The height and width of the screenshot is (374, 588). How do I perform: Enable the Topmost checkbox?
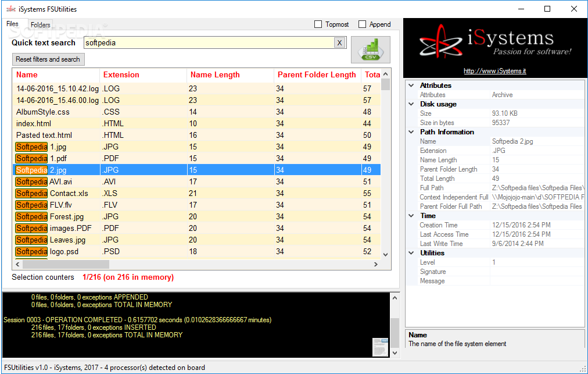click(x=318, y=24)
